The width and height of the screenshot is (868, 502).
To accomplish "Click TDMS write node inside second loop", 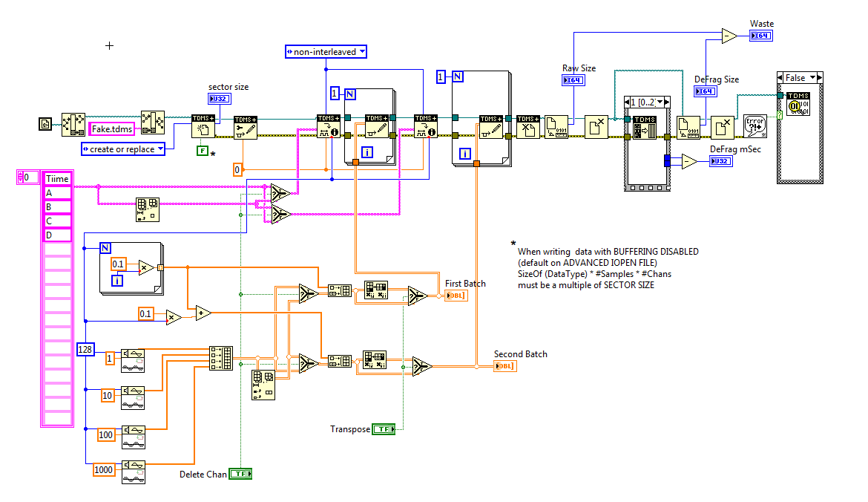I will tap(491, 127).
